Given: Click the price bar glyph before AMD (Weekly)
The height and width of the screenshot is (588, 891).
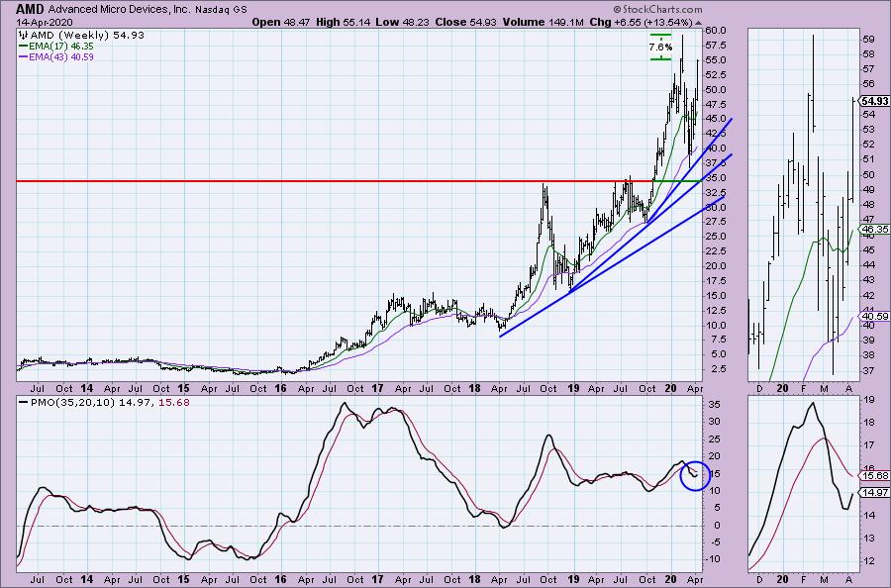Looking at the screenshot, I should point(24,36).
